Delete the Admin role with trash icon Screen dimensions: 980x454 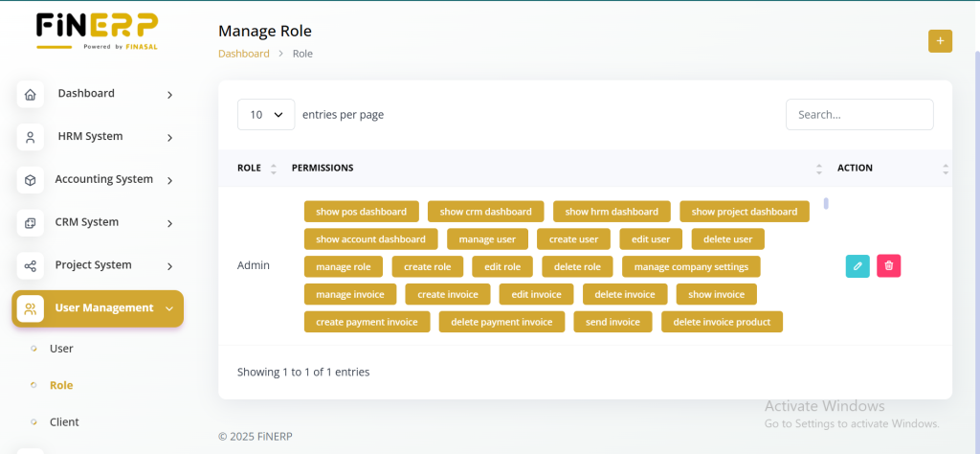click(x=888, y=265)
